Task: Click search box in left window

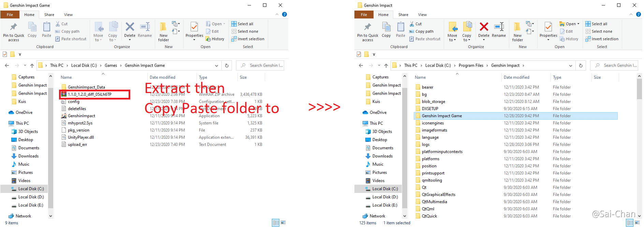Action: coord(260,65)
